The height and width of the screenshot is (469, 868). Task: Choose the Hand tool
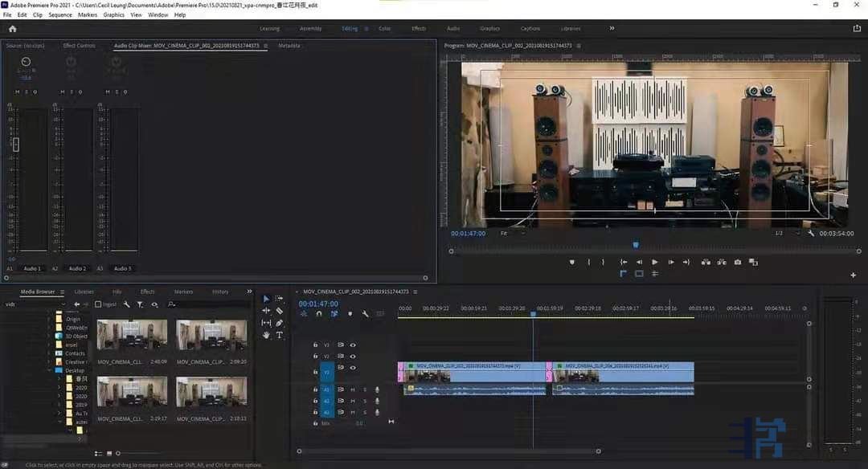tap(266, 335)
